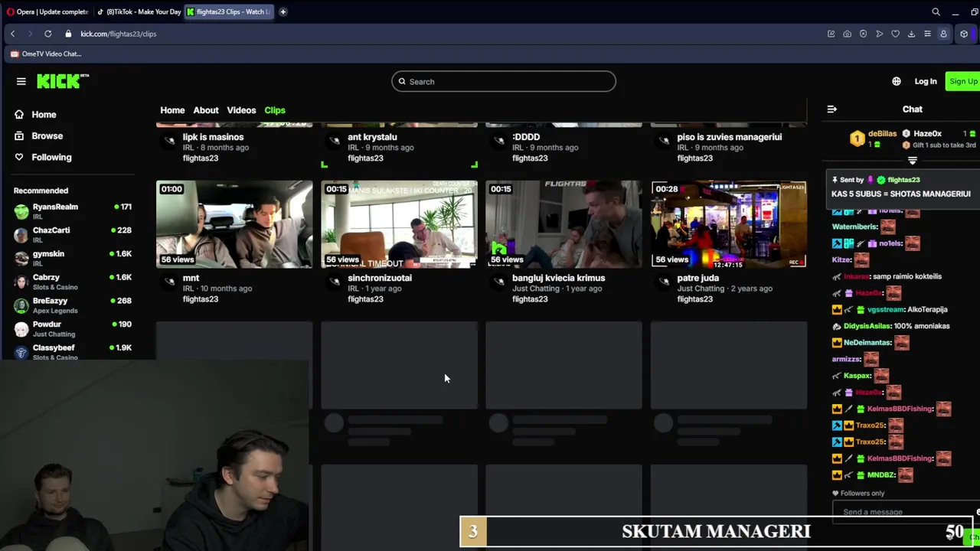Click the Following heart icon in the sidebar
Image resolution: width=980 pixels, height=551 pixels.
(19, 157)
